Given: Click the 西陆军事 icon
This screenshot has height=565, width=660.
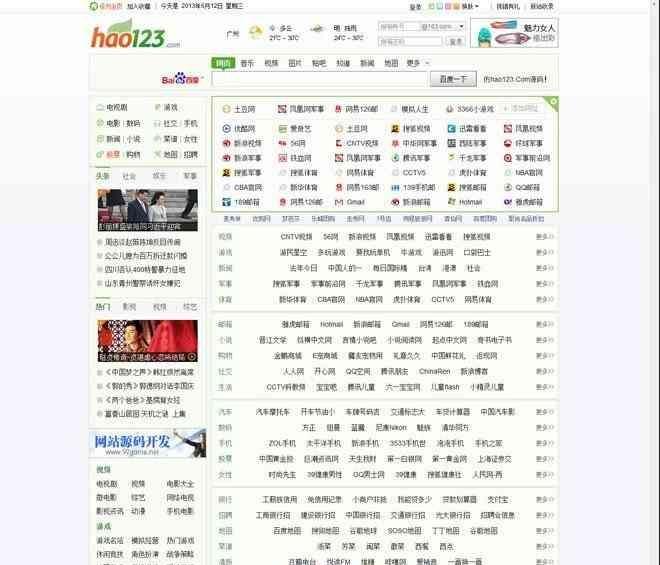Looking at the screenshot, I should click(x=452, y=144).
